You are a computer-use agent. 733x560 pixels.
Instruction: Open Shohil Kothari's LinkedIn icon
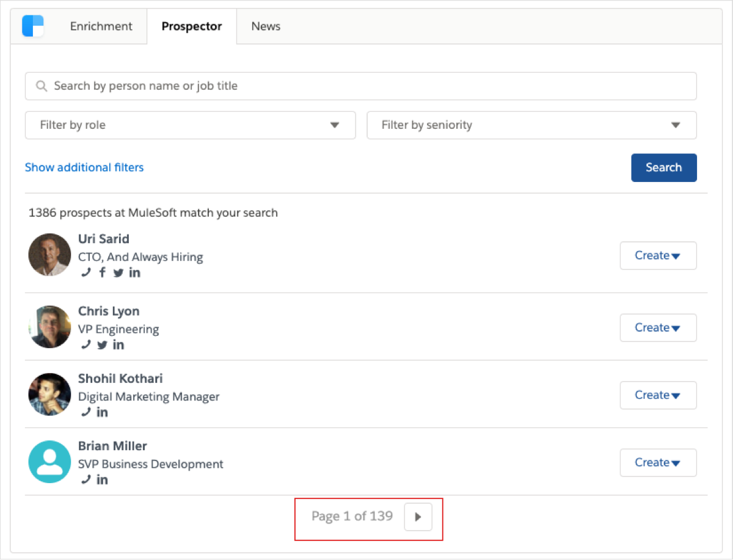coord(102,412)
